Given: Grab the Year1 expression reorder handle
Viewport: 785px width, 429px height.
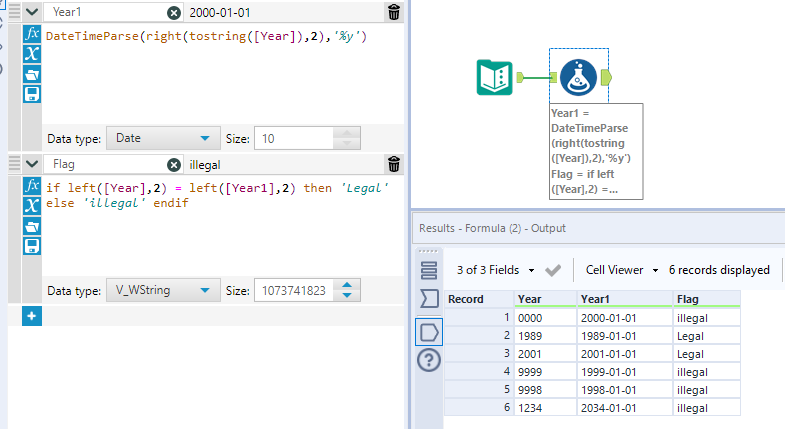Looking at the screenshot, I should point(15,11).
